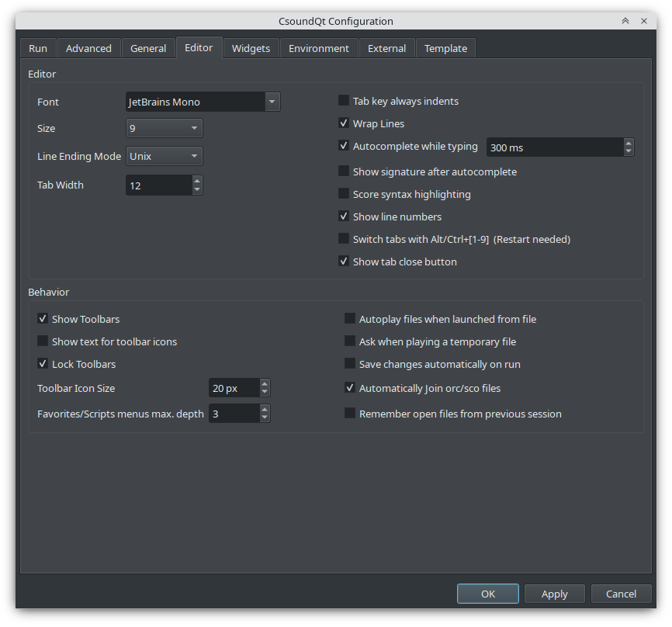Increase Toolbar Icon Size with up arrow

tap(265, 384)
